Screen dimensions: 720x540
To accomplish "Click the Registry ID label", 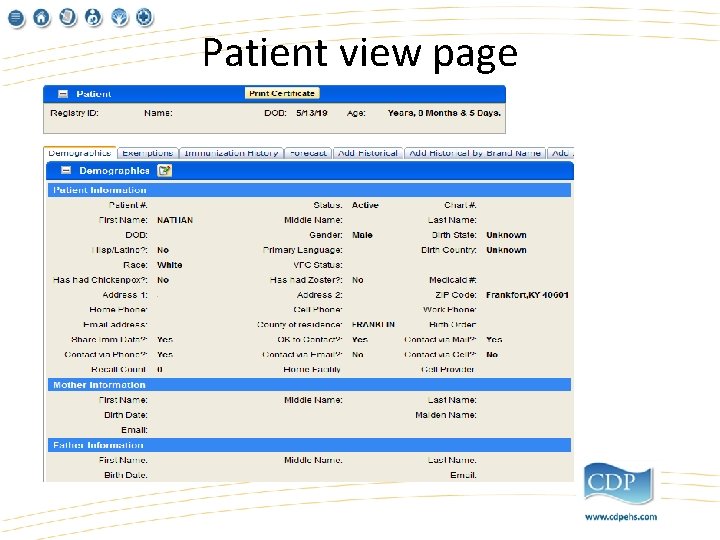I will tap(74, 113).
